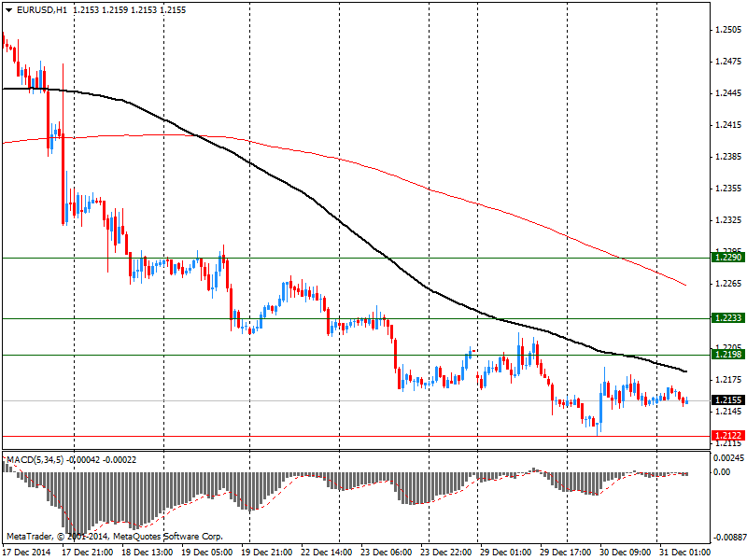Click the MACD values -0.00042 -0.00022
This screenshot has width=747, height=560.
coord(102,460)
